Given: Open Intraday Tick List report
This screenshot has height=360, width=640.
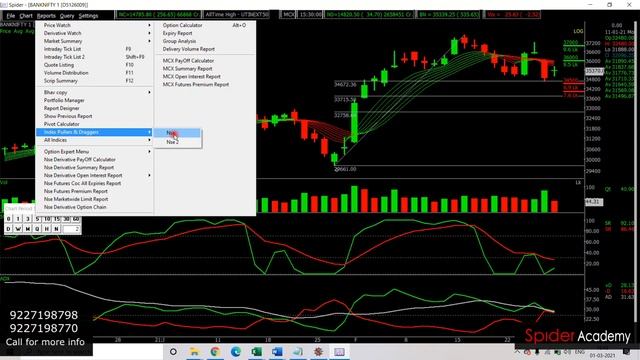Looking at the screenshot, I should pyautogui.click(x=94, y=49).
